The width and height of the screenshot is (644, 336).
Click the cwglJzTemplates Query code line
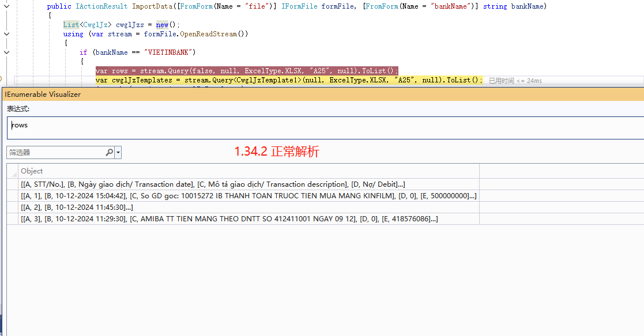pos(289,80)
